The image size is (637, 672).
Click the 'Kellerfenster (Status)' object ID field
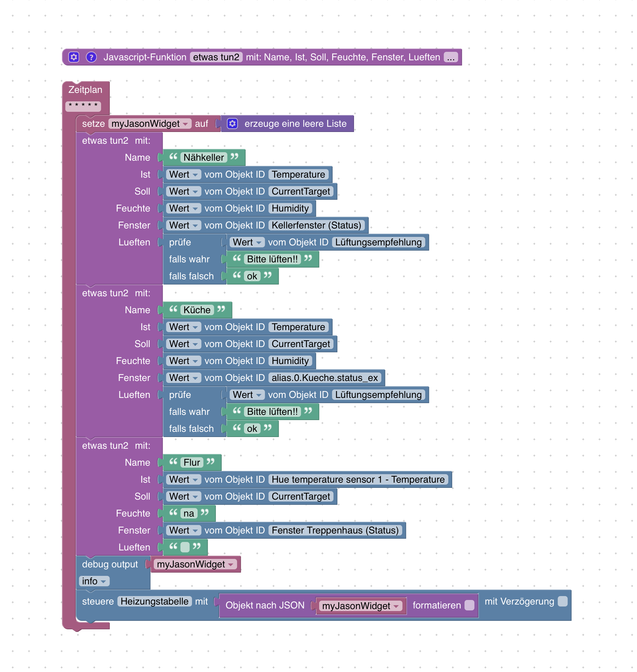(316, 225)
